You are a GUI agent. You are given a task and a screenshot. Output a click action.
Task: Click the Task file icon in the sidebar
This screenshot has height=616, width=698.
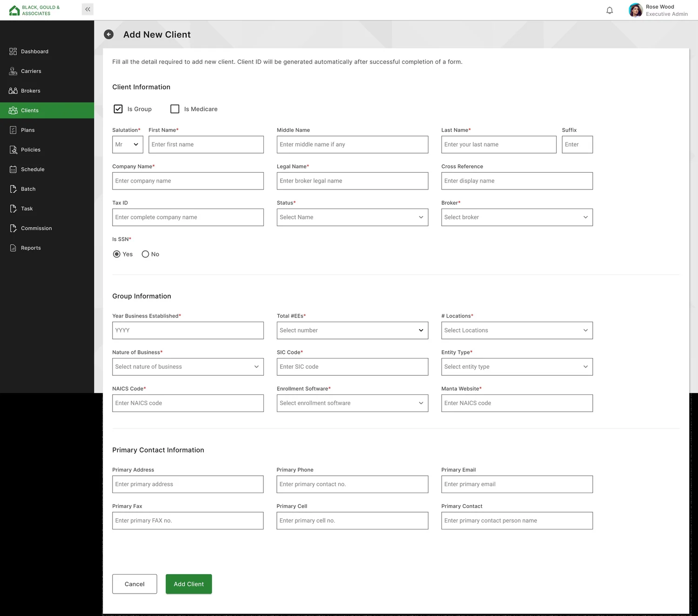click(13, 209)
